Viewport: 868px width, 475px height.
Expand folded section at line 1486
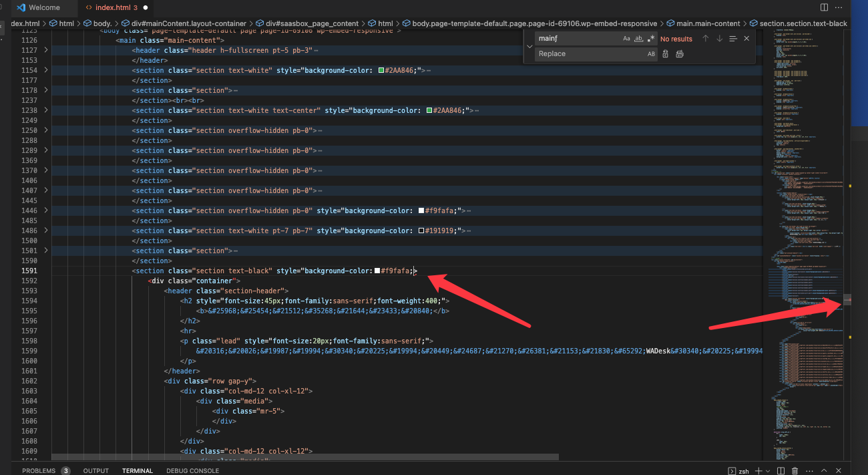[45, 230]
